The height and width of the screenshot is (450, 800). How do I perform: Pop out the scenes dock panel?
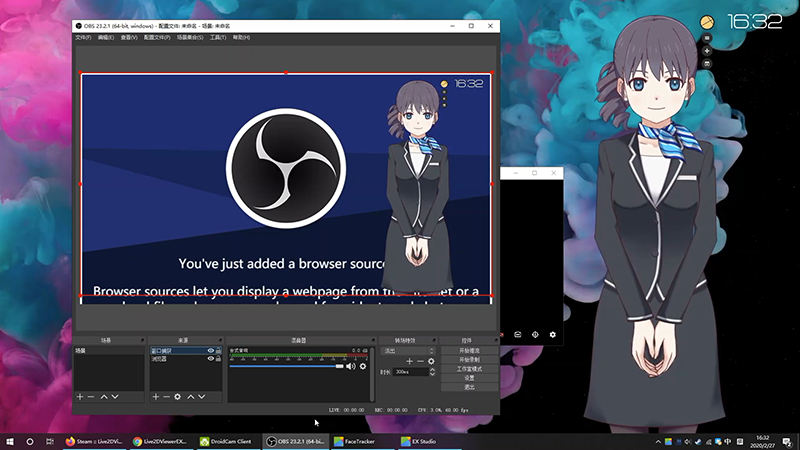coord(142,340)
